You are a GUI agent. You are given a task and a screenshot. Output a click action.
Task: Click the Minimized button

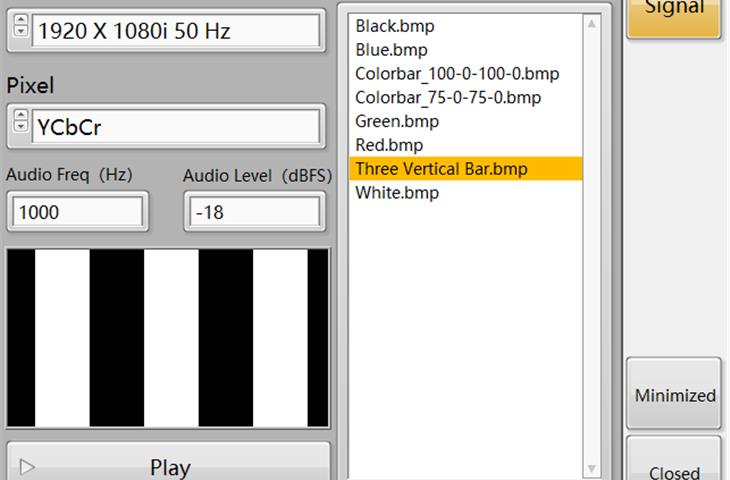(x=675, y=395)
